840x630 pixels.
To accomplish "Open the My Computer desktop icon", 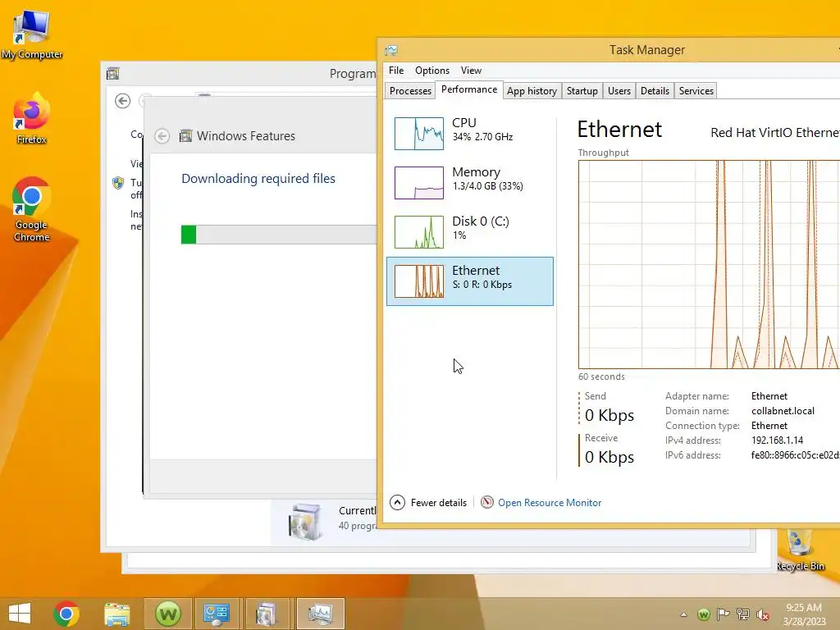I will click(32, 35).
